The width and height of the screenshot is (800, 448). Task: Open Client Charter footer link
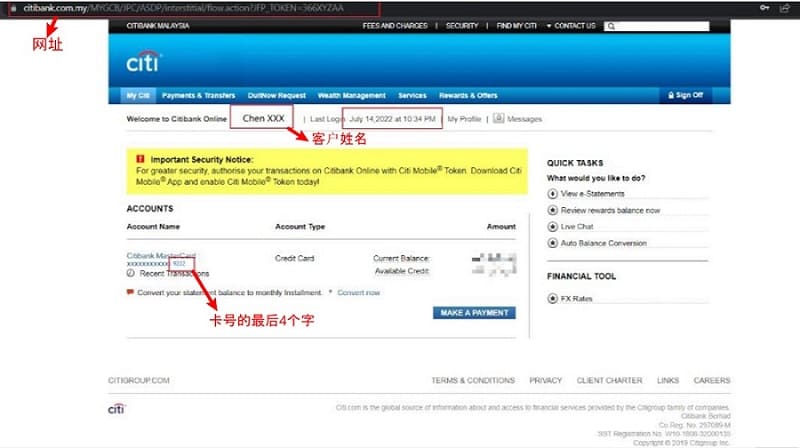click(x=609, y=381)
